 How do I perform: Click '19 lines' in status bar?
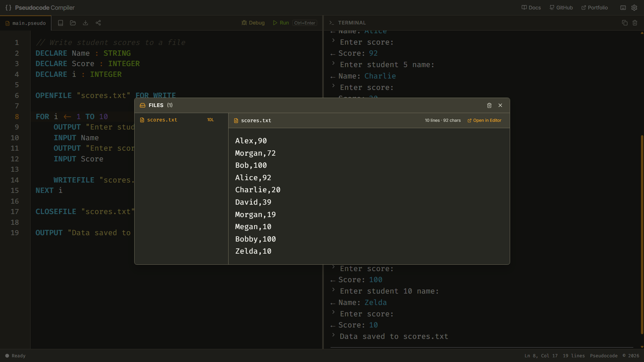click(574, 356)
